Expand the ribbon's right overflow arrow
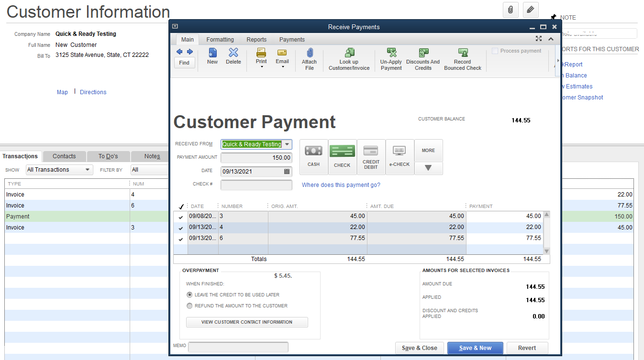This screenshot has width=644, height=360. point(558,60)
